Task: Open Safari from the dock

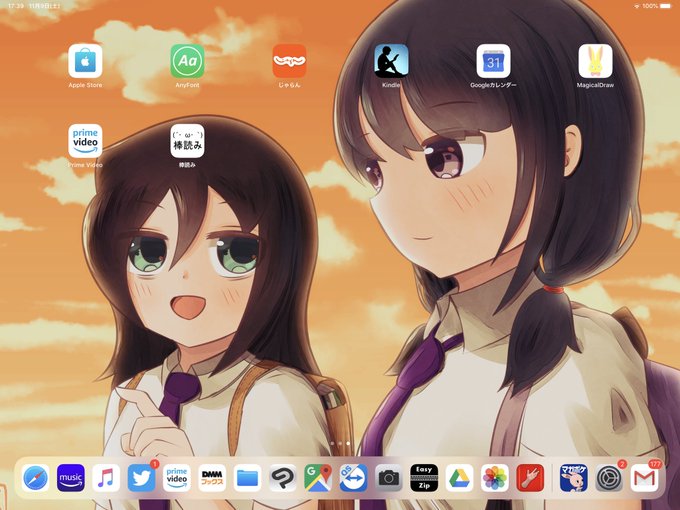Action: coord(36,478)
